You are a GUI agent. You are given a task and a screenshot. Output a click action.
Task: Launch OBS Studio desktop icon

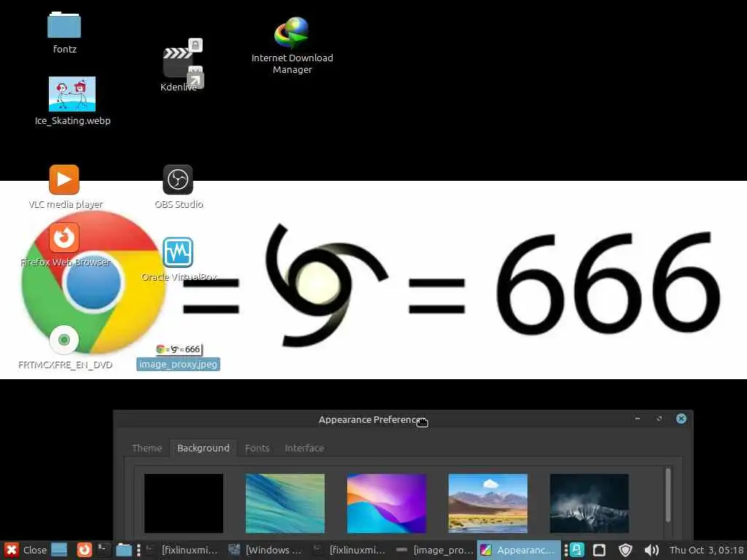pyautogui.click(x=178, y=179)
